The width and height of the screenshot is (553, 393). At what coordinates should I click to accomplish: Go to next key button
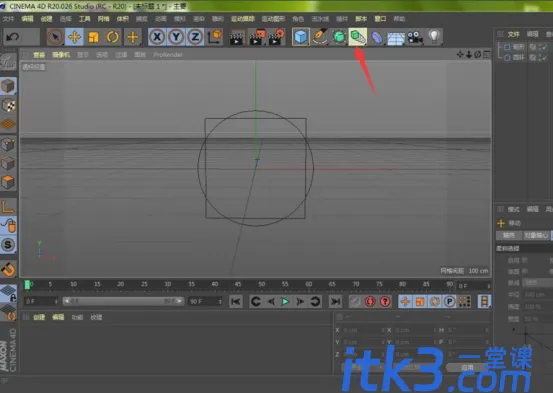pos(315,302)
